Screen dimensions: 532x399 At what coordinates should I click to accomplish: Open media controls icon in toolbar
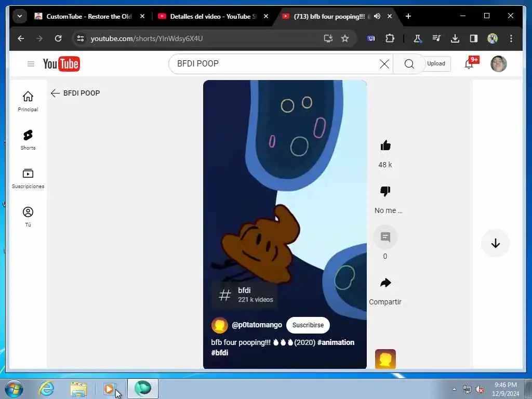436,38
